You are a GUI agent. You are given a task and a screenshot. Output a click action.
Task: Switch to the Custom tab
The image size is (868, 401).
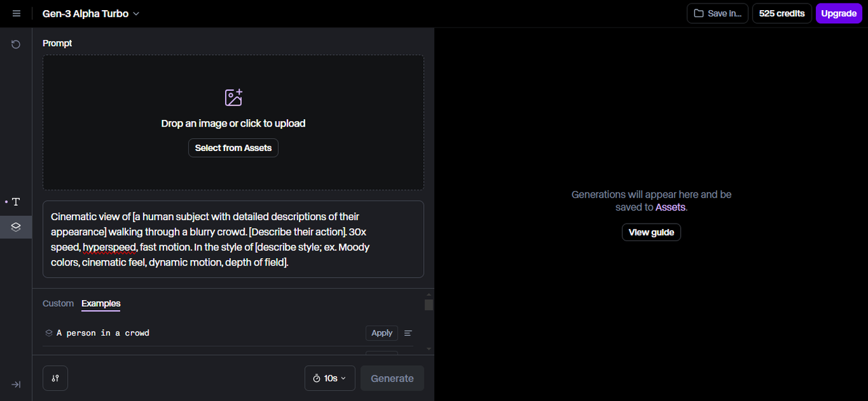click(x=58, y=303)
